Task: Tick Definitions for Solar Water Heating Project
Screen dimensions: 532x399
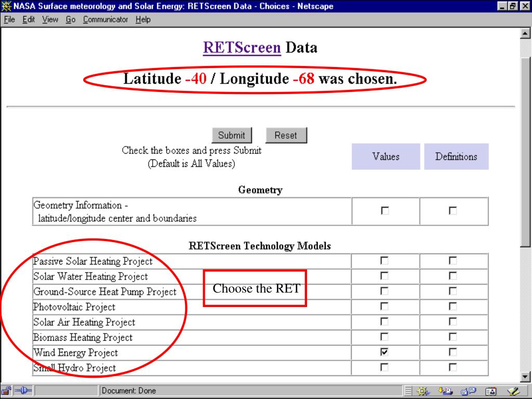Action: pos(453,276)
